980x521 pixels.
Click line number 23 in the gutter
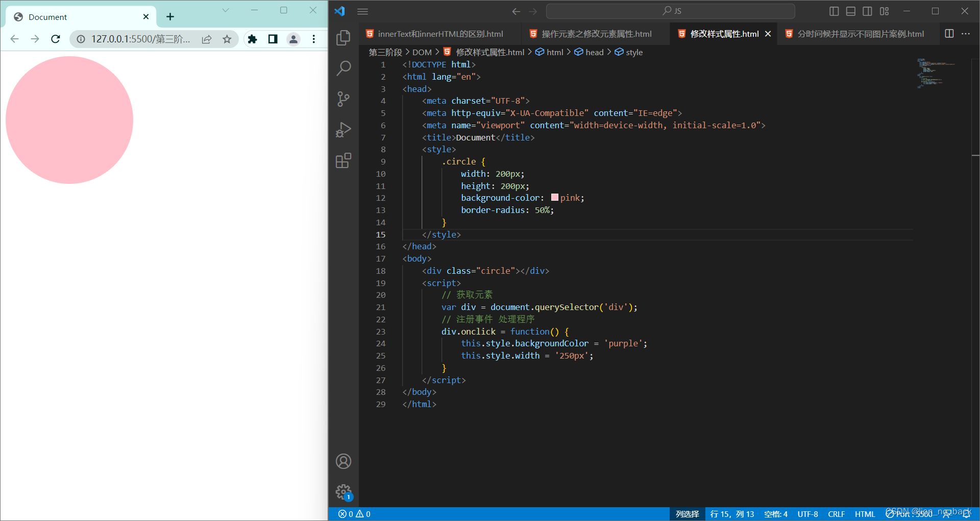[381, 331]
